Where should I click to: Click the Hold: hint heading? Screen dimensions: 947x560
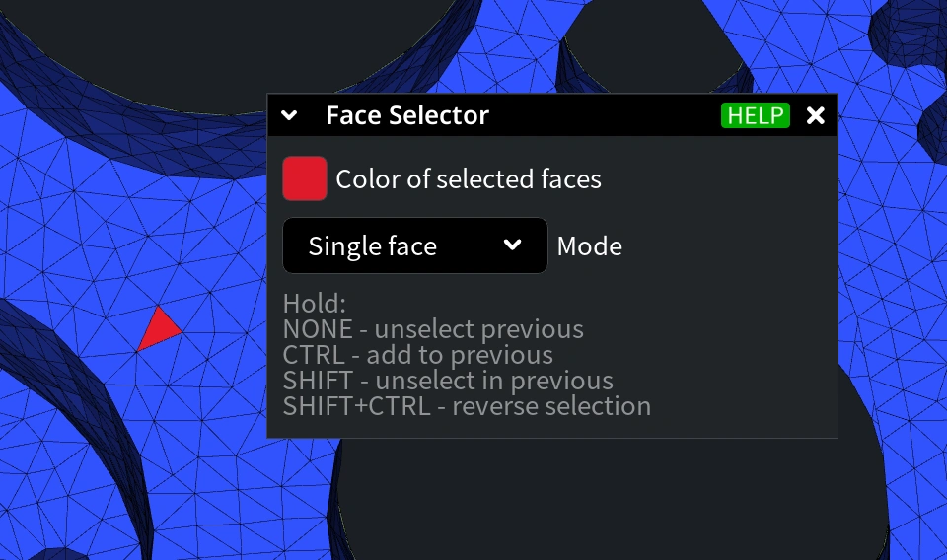[x=314, y=304]
